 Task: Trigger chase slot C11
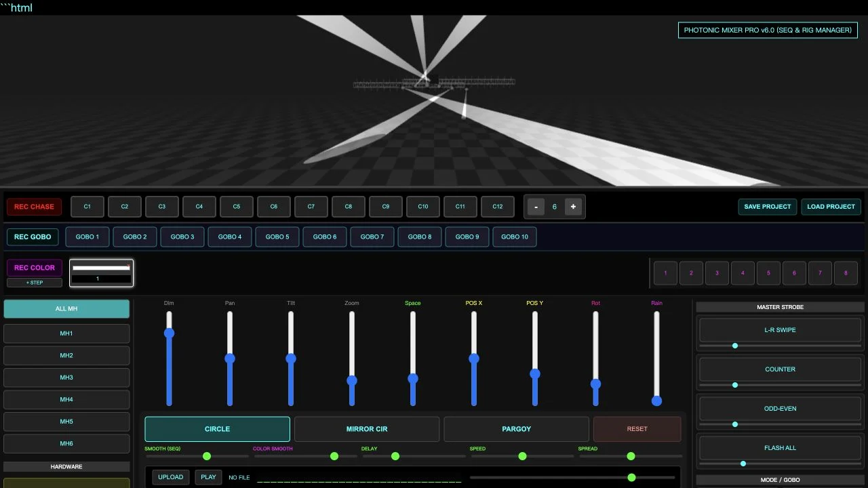coord(460,207)
